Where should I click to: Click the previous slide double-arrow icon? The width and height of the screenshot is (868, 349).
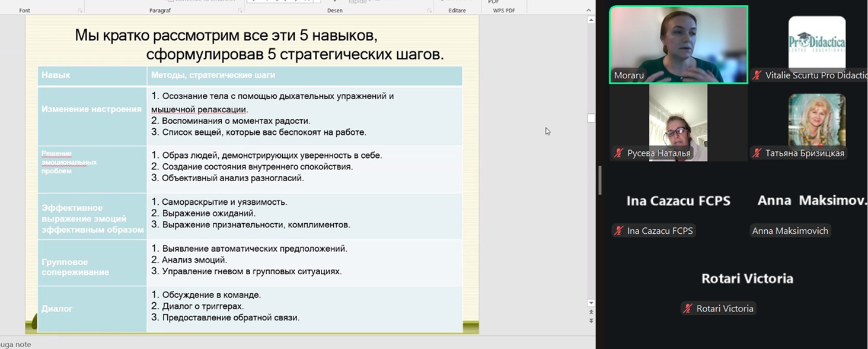tap(591, 312)
